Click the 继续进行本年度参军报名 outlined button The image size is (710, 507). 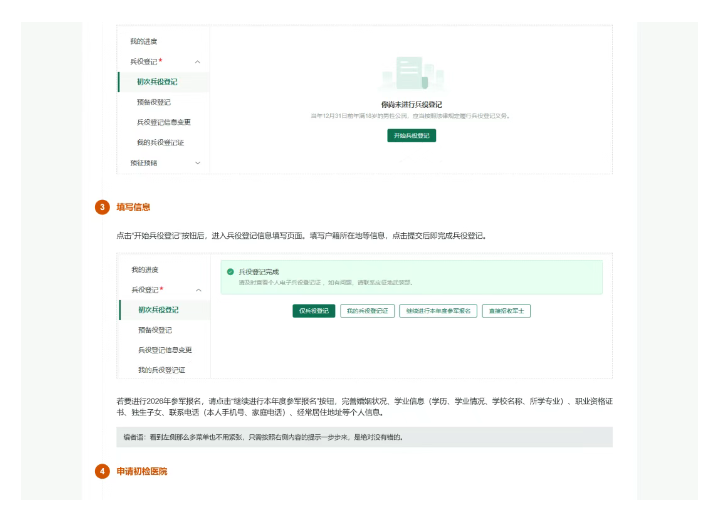click(x=439, y=311)
